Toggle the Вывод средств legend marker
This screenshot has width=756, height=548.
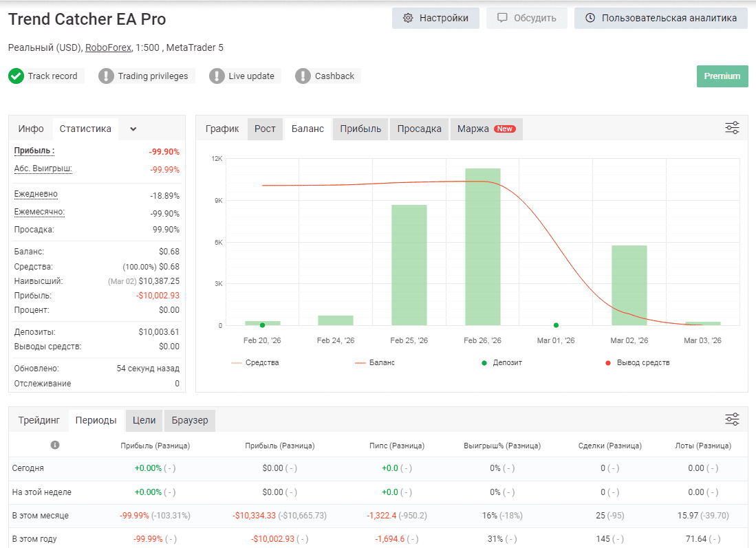tap(638, 362)
